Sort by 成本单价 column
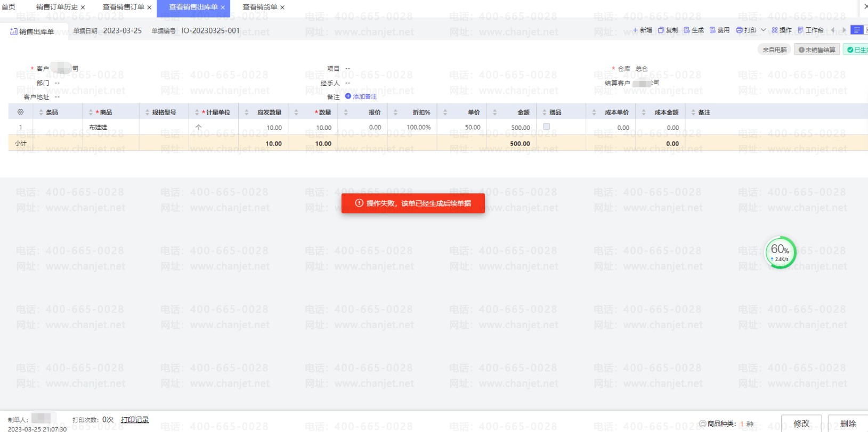The height and width of the screenshot is (432, 868). pyautogui.click(x=594, y=112)
